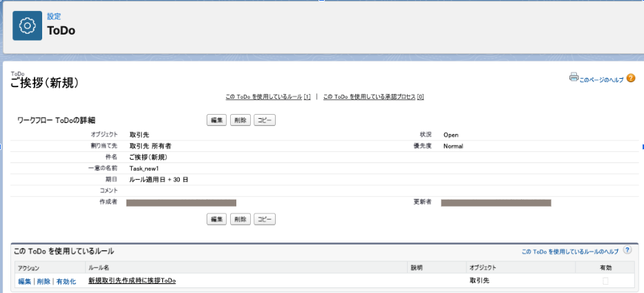Click the 更新者 field label

coord(423,202)
